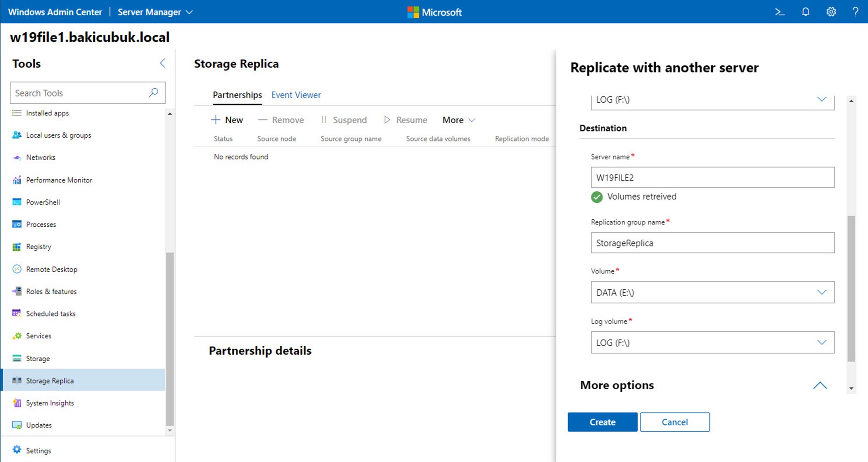Click the Storage icon

(17, 358)
